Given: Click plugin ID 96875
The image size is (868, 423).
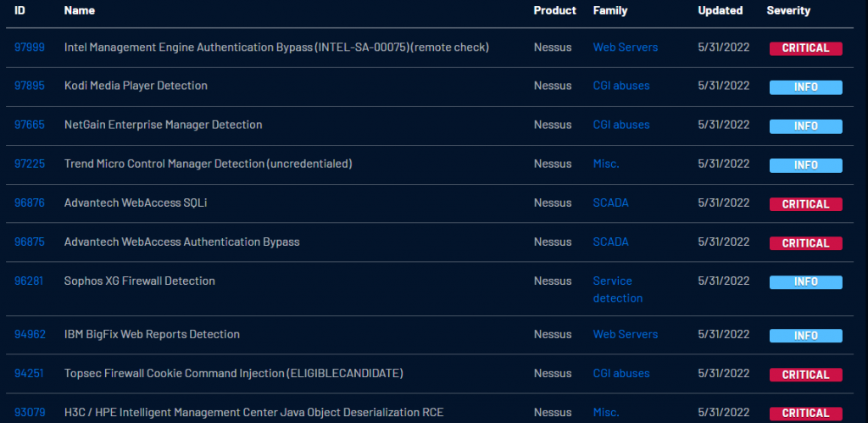Looking at the screenshot, I should coord(28,242).
